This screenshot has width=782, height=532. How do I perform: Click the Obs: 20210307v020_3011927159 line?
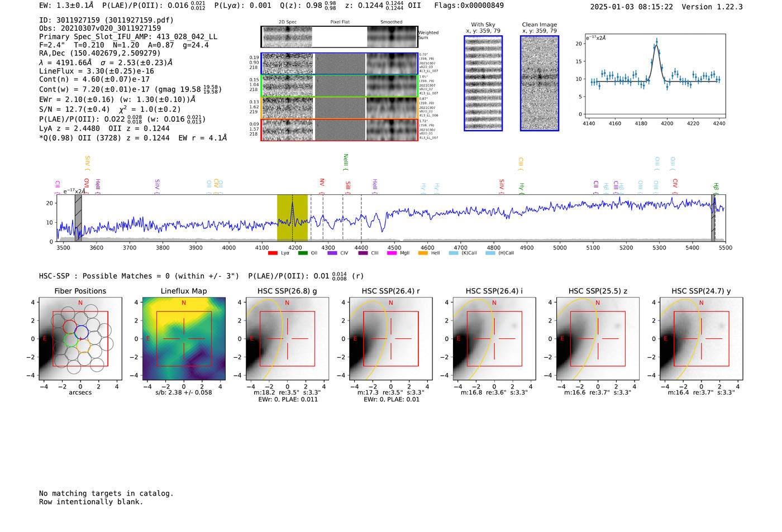100,28
